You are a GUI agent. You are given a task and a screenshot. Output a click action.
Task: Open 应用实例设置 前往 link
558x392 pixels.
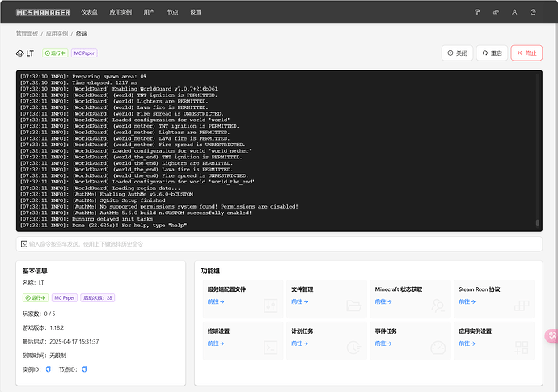coord(467,344)
